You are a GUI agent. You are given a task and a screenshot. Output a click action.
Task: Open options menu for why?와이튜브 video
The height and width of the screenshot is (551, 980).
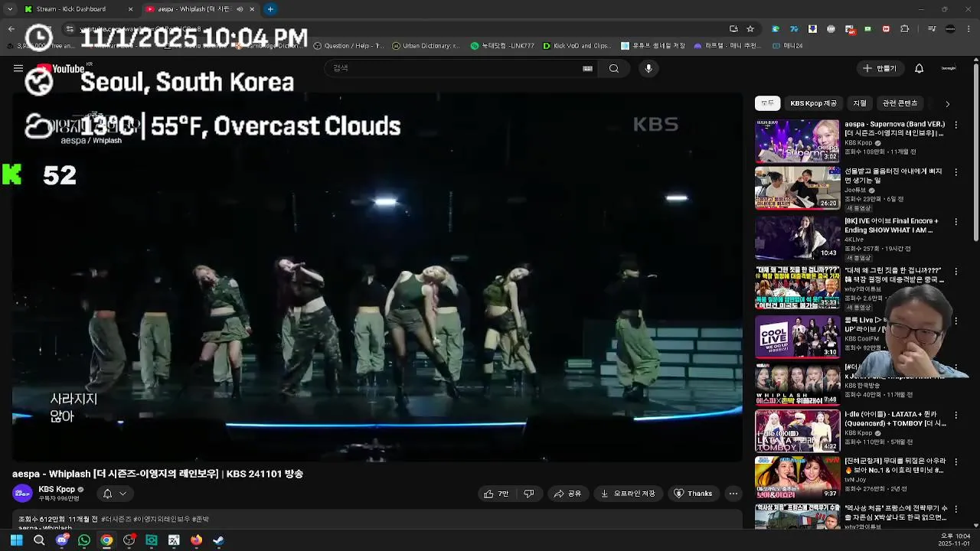coord(955,271)
